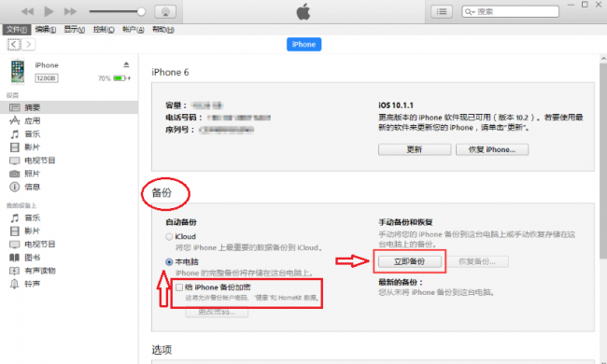Click the iPhone 6 heading
Image resolution: width=607 pixels, height=364 pixels.
click(170, 73)
